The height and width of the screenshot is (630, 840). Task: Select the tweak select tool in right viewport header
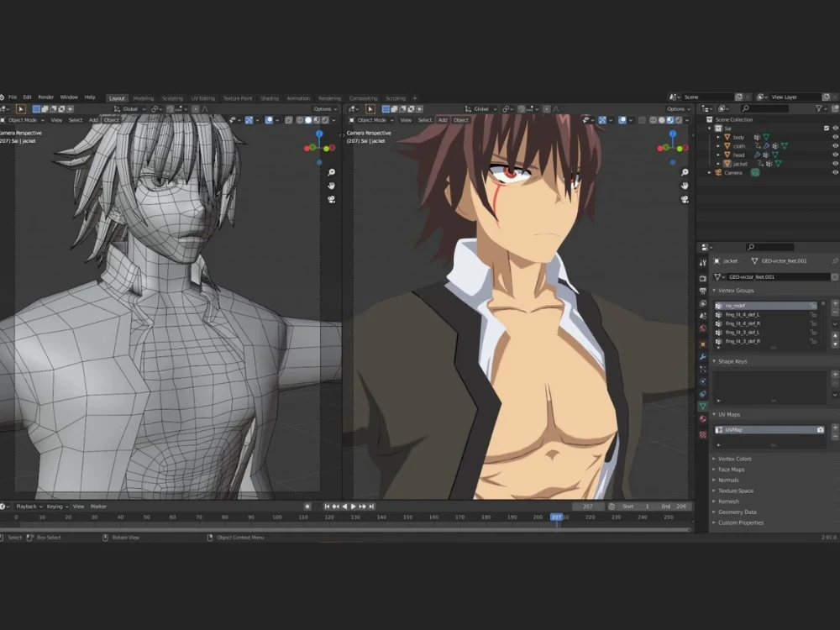tap(370, 108)
